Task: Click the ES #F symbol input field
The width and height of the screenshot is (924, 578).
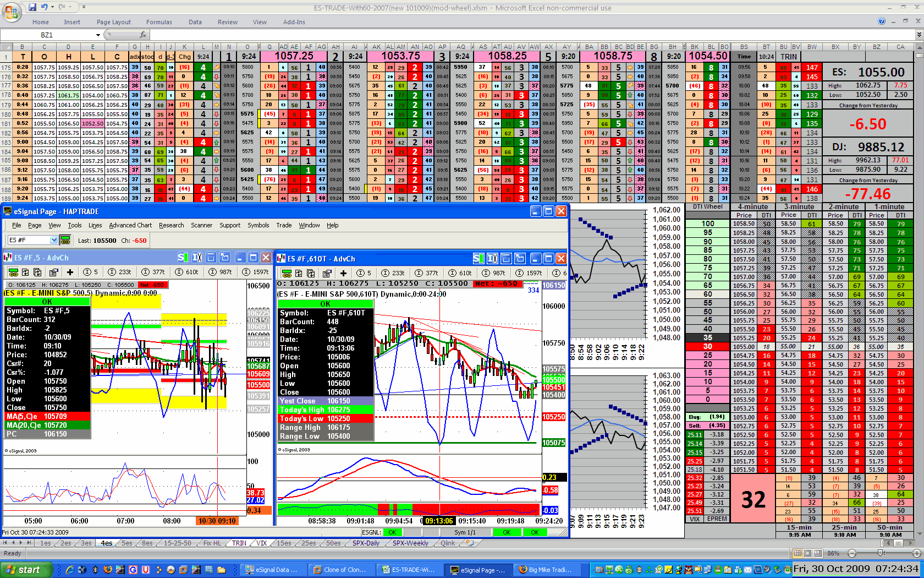Action: pos(29,240)
